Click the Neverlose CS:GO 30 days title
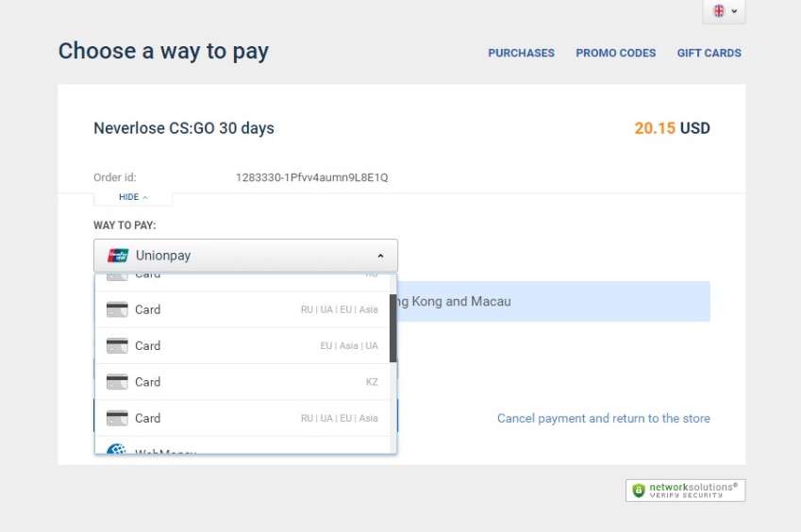The height and width of the screenshot is (532, 801). click(x=184, y=128)
